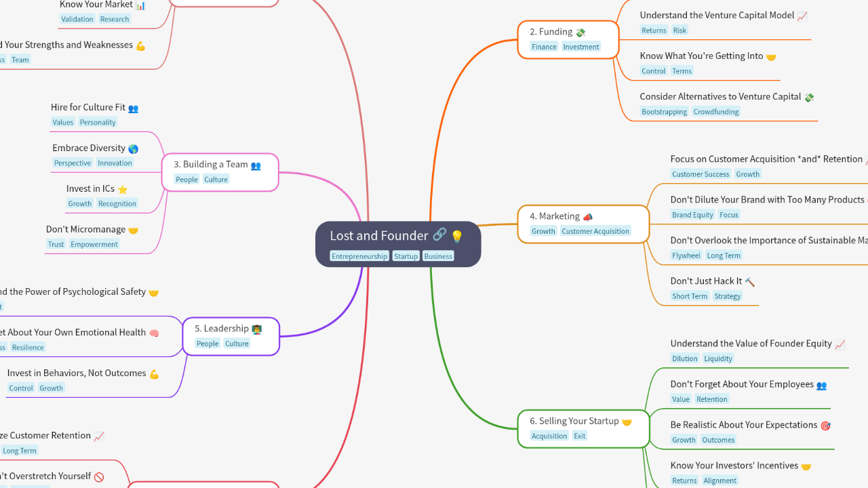Open the Business tag on central node
This screenshot has height=488, width=868.
(x=438, y=256)
